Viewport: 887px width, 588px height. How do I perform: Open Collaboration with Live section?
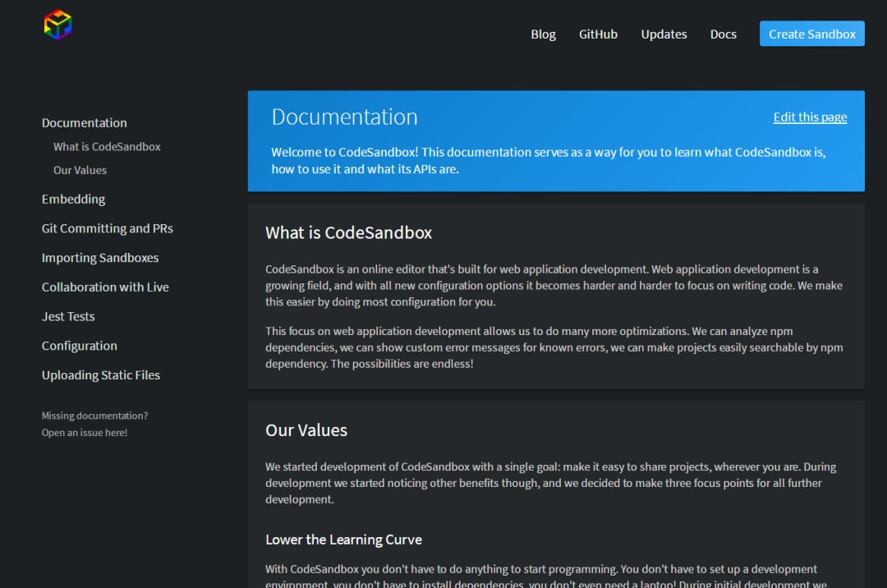tap(105, 287)
